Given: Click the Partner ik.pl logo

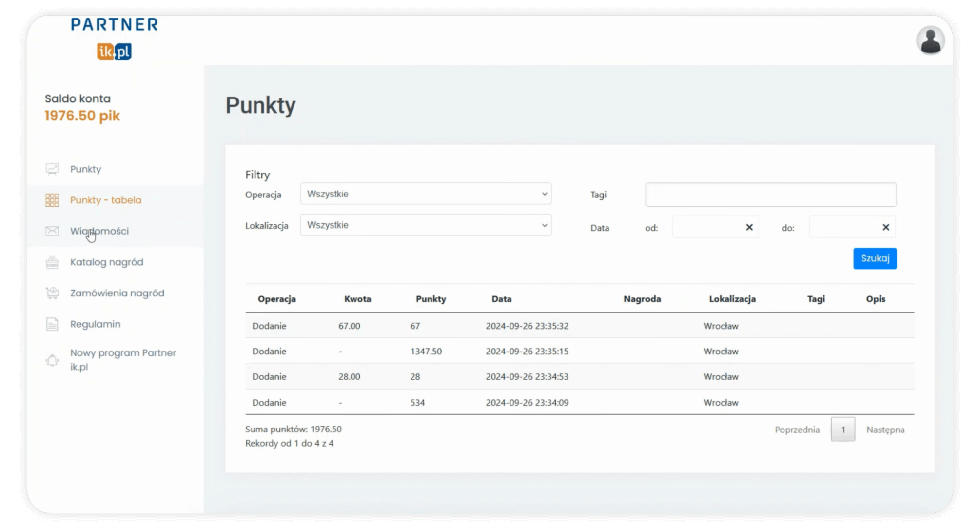Looking at the screenshot, I should (115, 39).
